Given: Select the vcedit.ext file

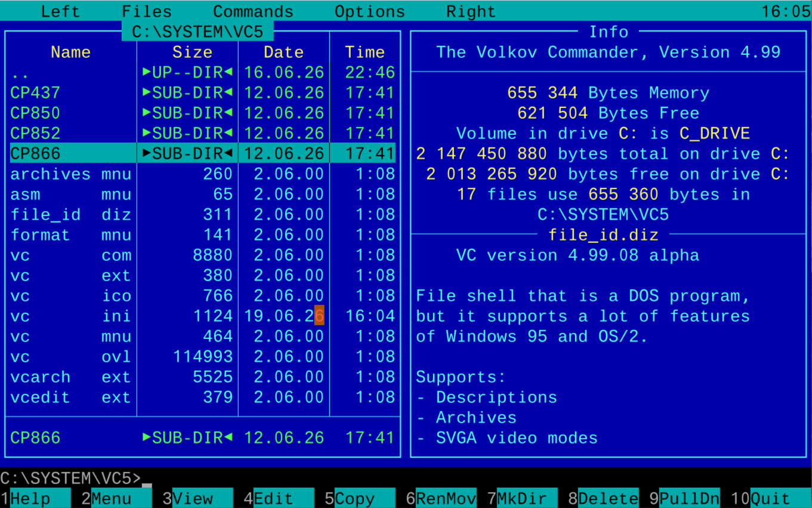Looking at the screenshot, I should tap(203, 398).
